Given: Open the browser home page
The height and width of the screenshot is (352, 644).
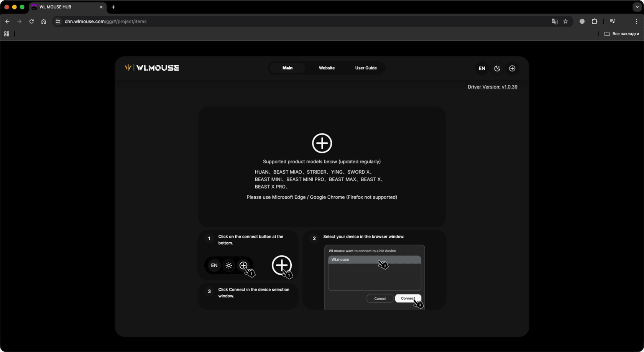Looking at the screenshot, I should [x=44, y=21].
